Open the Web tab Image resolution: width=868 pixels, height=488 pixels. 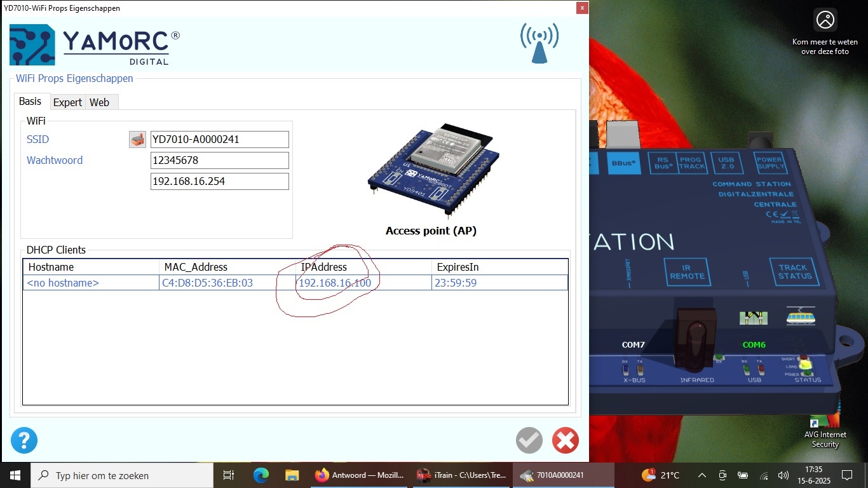point(99,102)
